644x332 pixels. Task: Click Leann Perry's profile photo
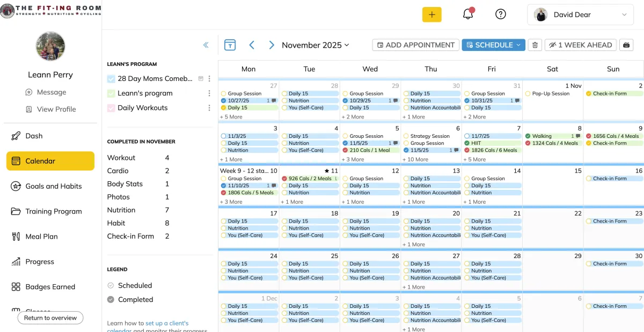[50, 46]
